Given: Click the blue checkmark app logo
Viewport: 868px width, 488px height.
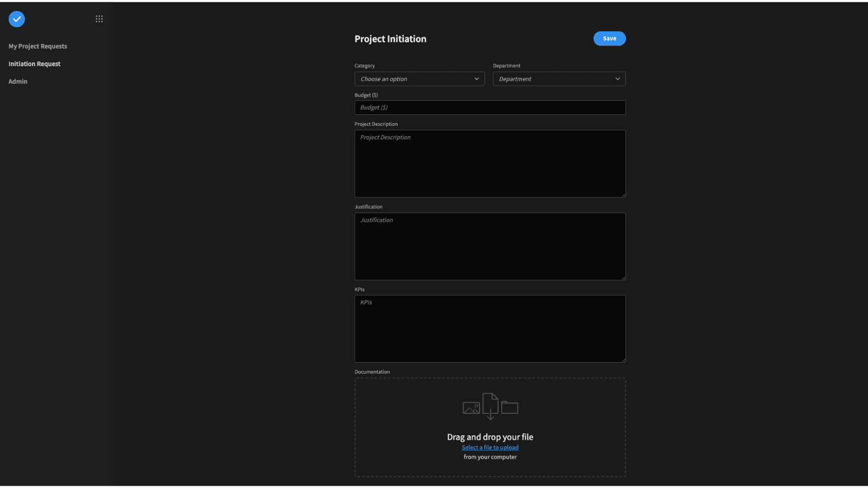Looking at the screenshot, I should click(x=17, y=19).
